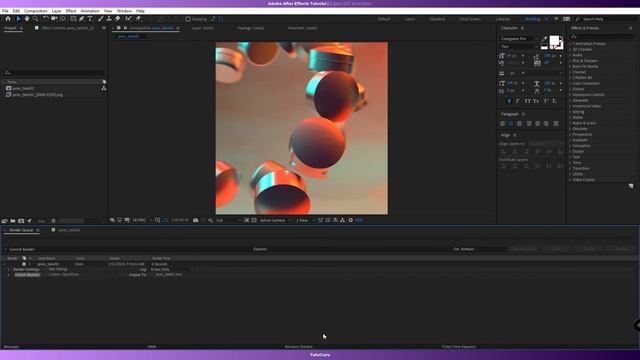Switch to the Render Queue tab

(x=21, y=230)
